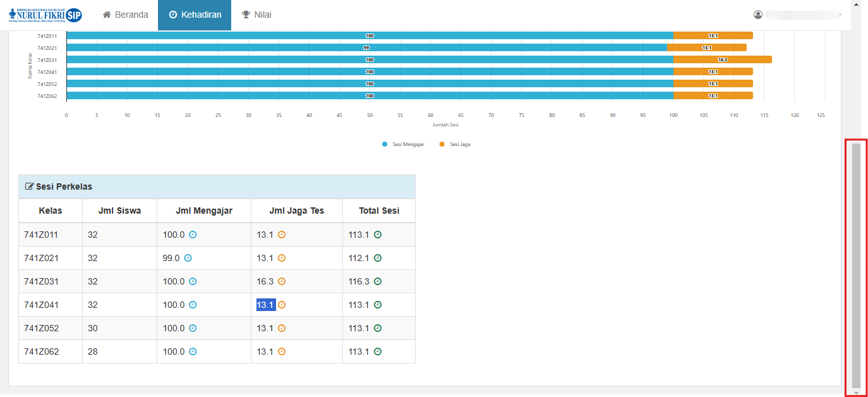
Task: Open the user account dropdown menu
Action: [799, 15]
